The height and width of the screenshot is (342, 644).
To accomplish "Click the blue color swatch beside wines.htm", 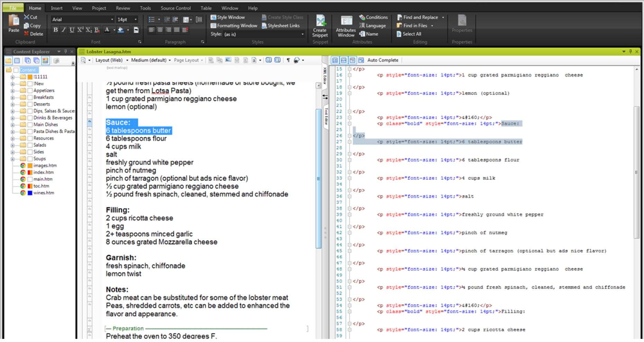I will pyautogui.click(x=30, y=193).
